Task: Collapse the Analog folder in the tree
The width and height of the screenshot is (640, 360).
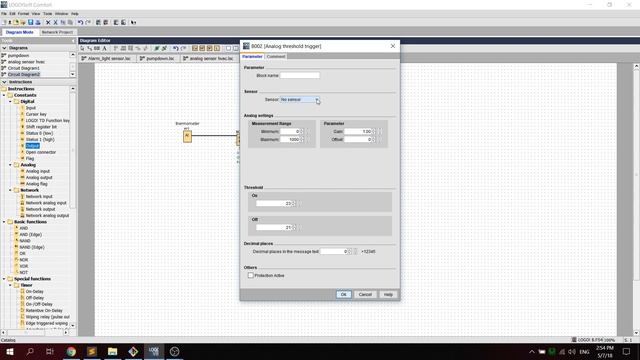Action: (x=10, y=165)
